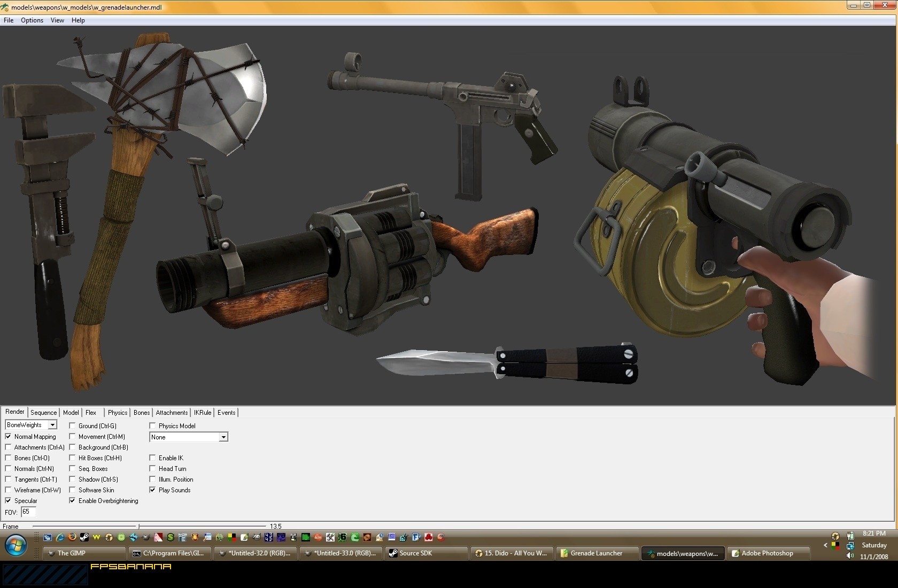This screenshot has height=588, width=898.
Task: Enable Attachments (Ctrl-A) checkbox
Action: (x=8, y=447)
